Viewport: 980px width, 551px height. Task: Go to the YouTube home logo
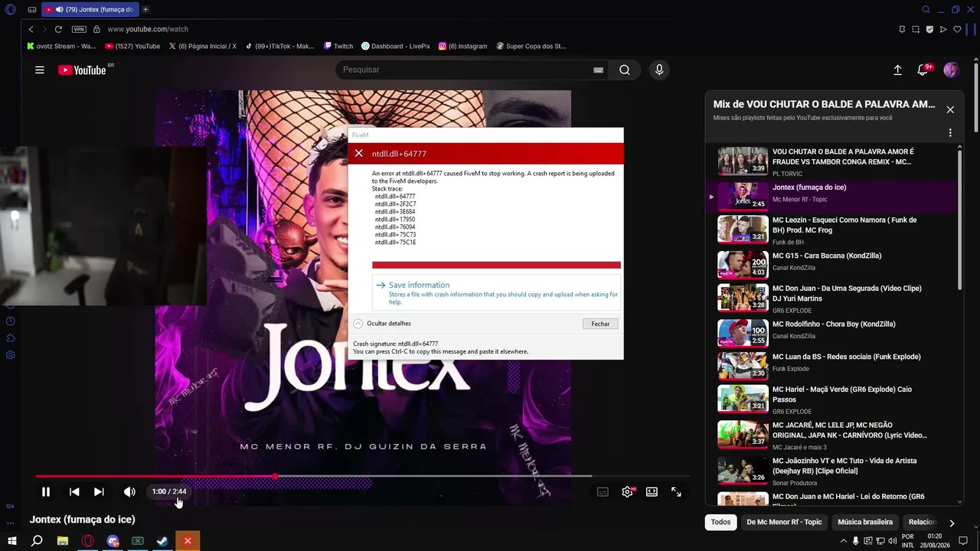tap(82, 70)
